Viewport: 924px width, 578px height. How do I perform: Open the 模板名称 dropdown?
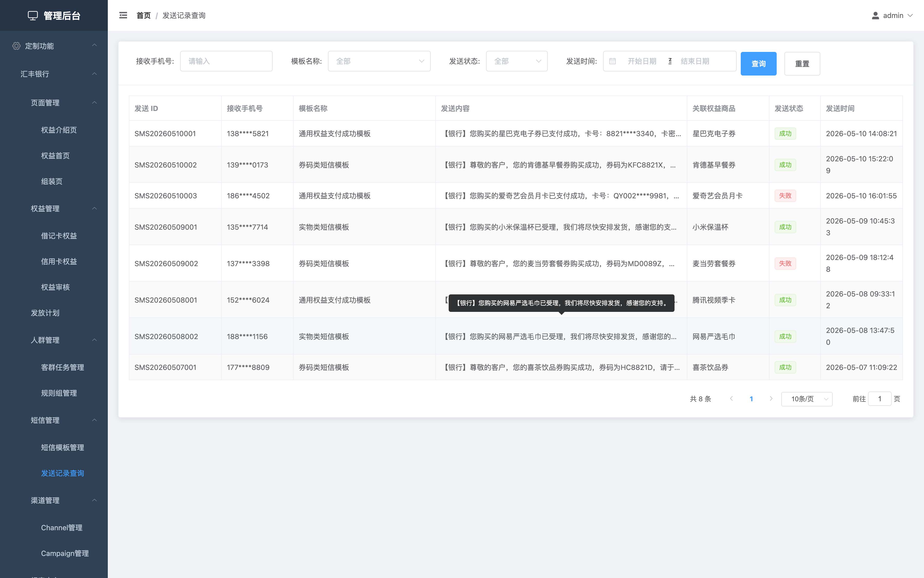click(379, 61)
